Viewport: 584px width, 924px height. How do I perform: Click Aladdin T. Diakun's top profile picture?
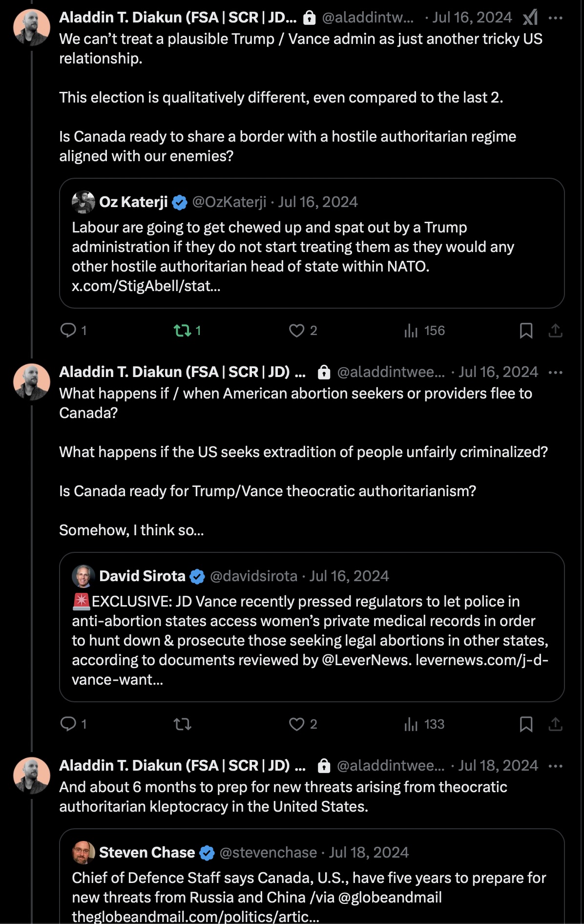[x=32, y=27]
